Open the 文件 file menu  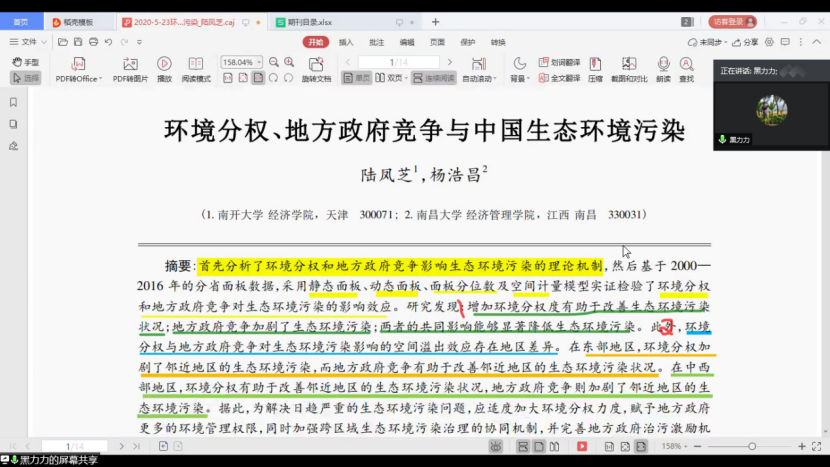pos(28,42)
